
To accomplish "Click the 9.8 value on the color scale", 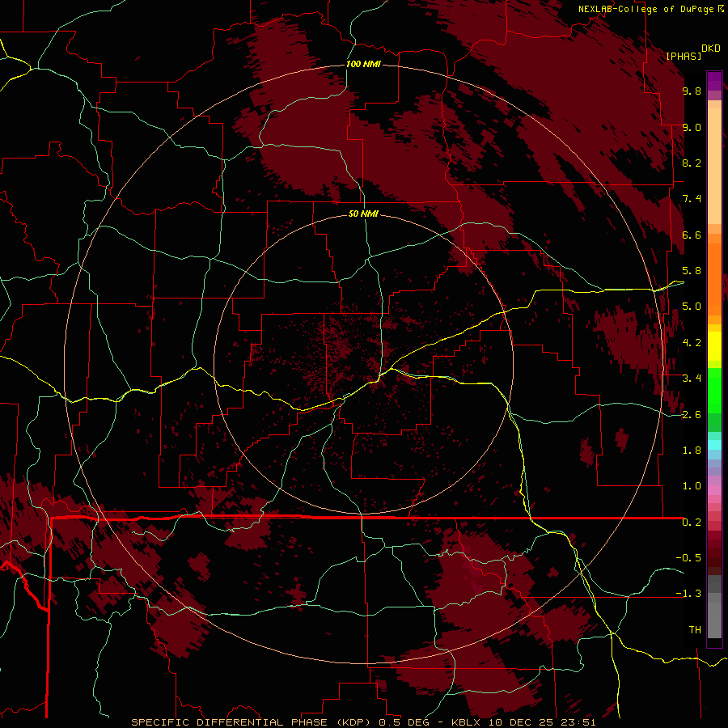I will coord(692,91).
